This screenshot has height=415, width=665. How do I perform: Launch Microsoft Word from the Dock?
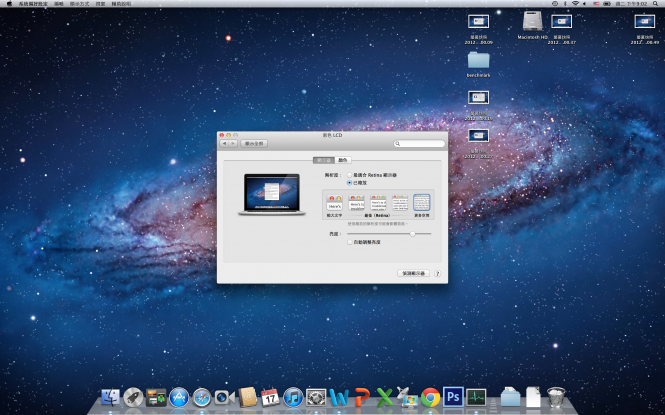(339, 398)
